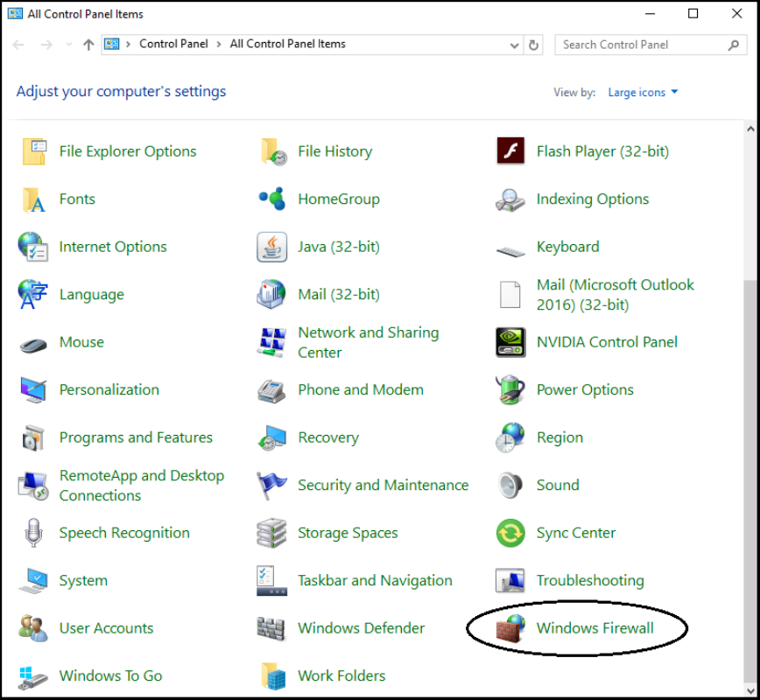The width and height of the screenshot is (760, 700).
Task: Click the Power Options link text
Action: (585, 390)
